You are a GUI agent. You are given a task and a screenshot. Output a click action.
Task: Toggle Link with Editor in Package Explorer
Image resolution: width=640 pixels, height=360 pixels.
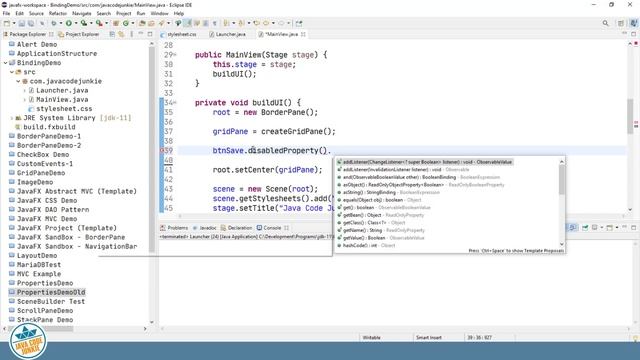tap(121, 34)
